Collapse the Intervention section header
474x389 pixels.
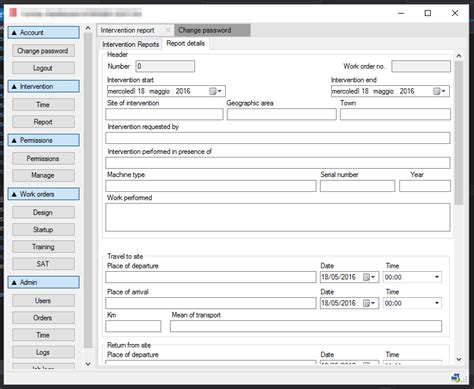pos(43,86)
